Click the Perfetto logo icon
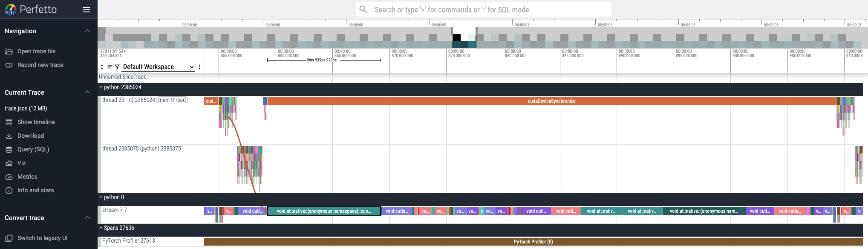The image size is (868, 249). tap(11, 9)
